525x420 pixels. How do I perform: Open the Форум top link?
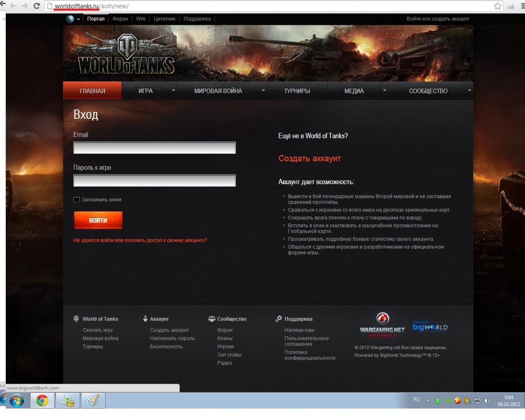point(120,19)
